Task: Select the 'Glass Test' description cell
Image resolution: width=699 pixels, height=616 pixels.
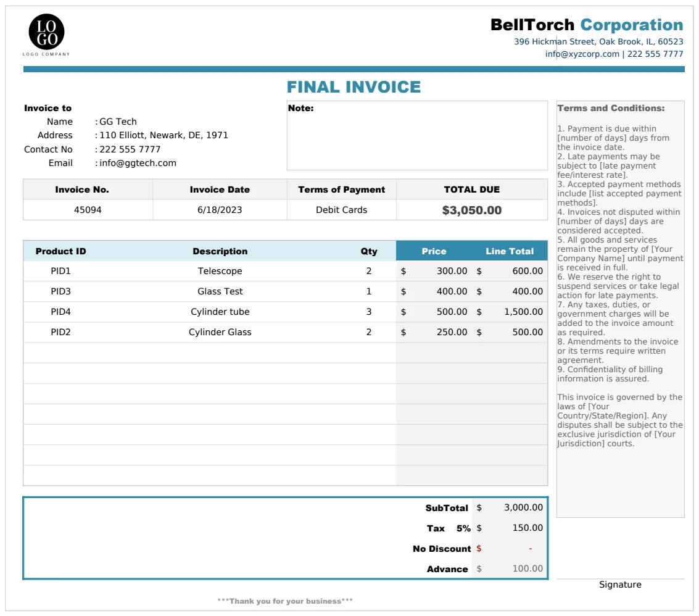Action: point(220,291)
